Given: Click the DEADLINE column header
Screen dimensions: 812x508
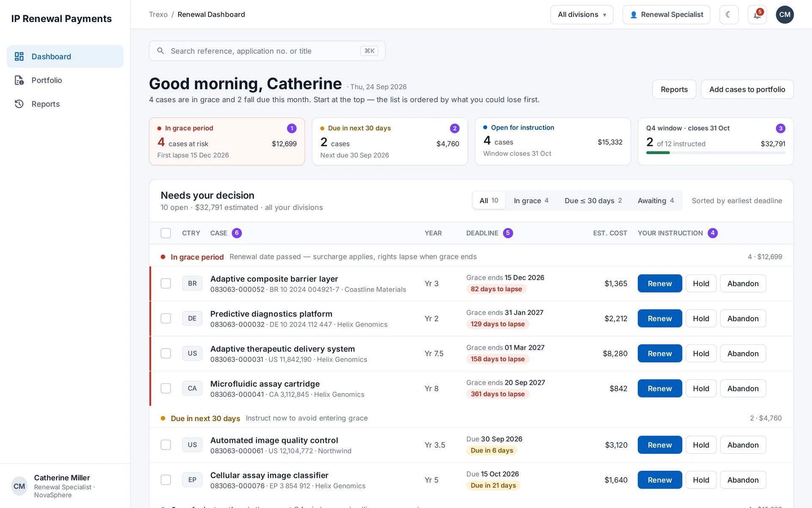Looking at the screenshot, I should pyautogui.click(x=482, y=233).
